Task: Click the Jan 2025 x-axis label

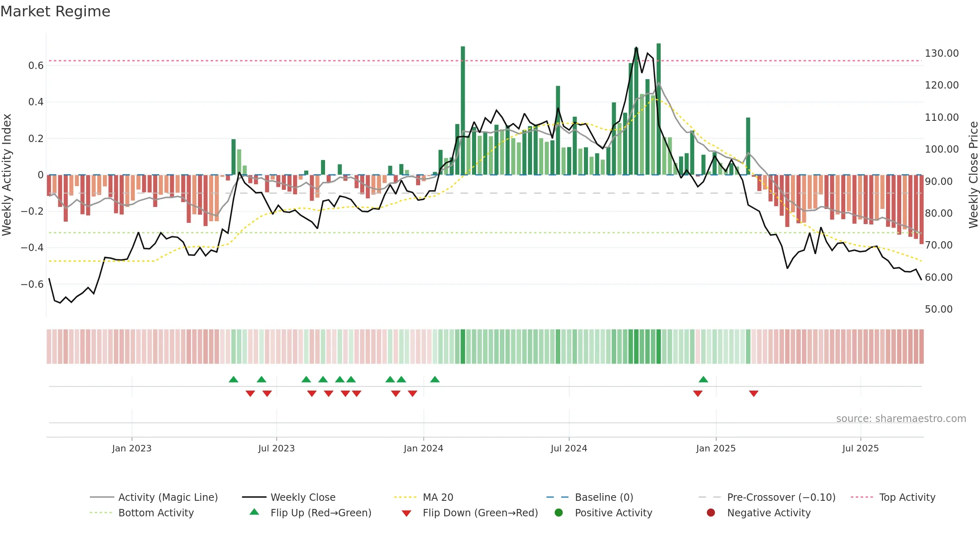Action: pos(716,448)
